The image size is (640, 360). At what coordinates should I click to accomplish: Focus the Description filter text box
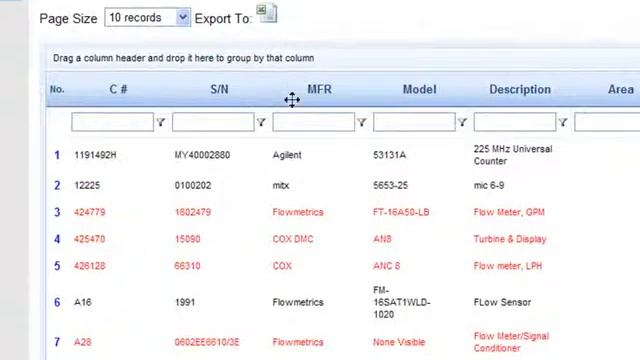(x=515, y=122)
